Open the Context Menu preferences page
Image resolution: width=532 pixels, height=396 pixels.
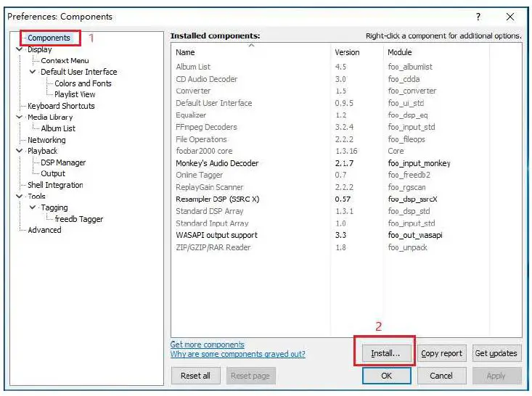(65, 61)
